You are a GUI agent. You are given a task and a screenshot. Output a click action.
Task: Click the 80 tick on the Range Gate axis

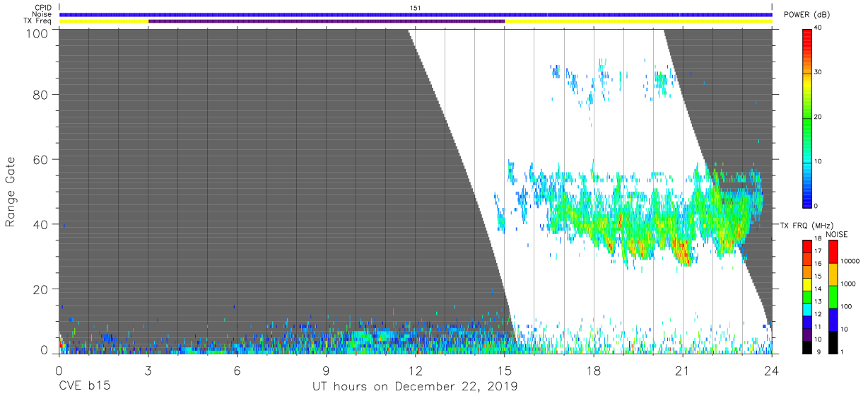pos(40,94)
